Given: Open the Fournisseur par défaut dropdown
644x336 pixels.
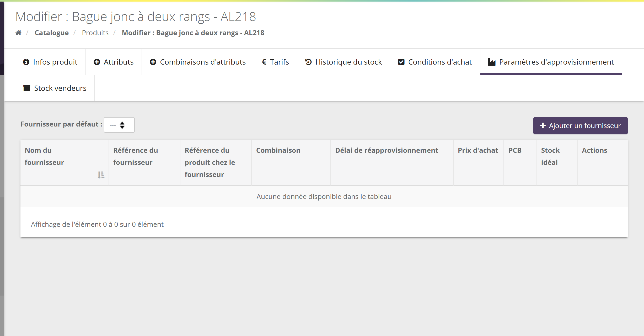Looking at the screenshot, I should coord(119,125).
